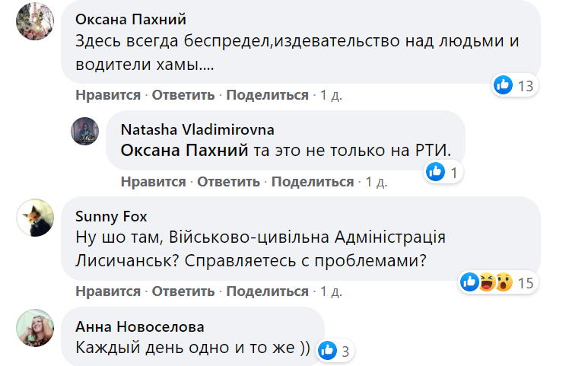Screen dimensions: 588x366
Task: Open Natasha Vladimirovna's avatar
Action: pyautogui.click(x=85, y=131)
